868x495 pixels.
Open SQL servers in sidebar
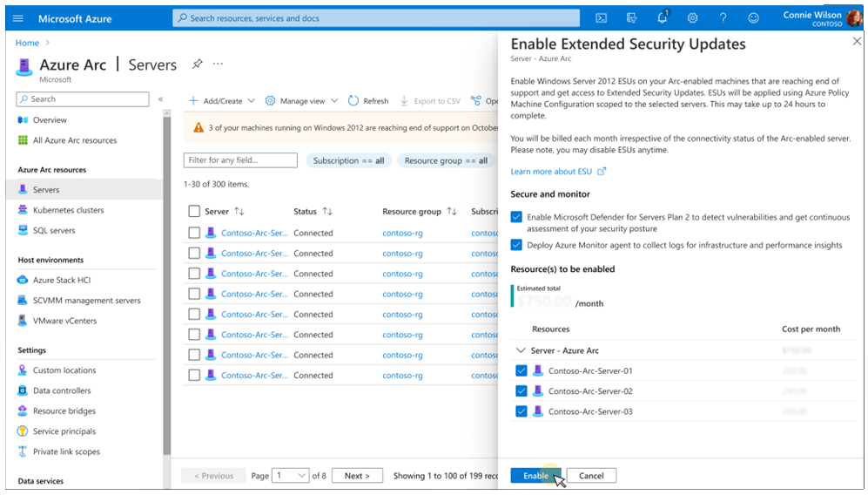tap(54, 231)
